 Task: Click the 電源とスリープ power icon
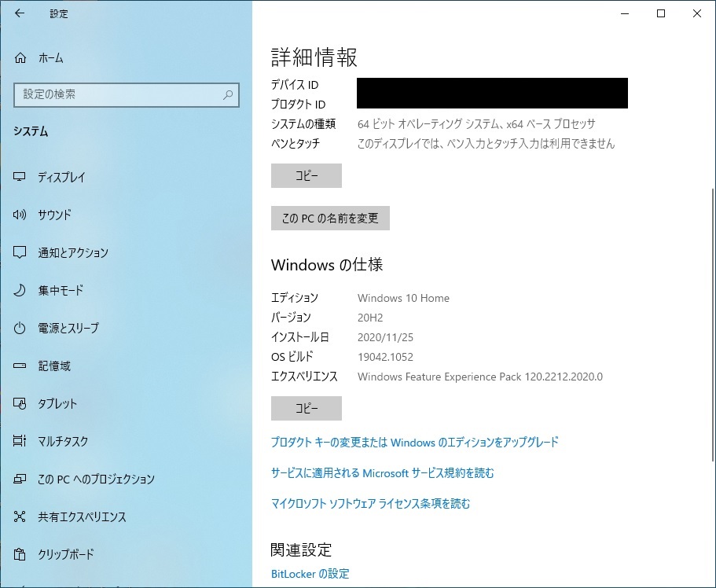point(19,328)
